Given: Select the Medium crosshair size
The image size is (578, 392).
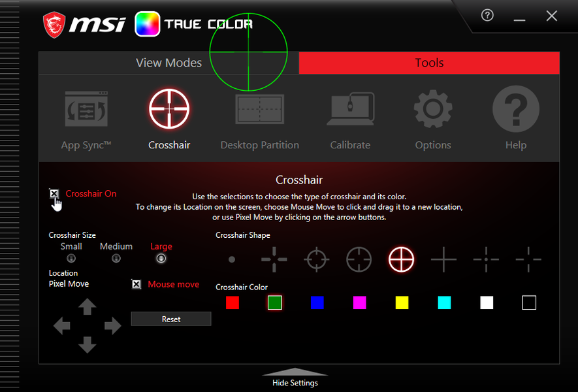Looking at the screenshot, I should click(116, 259).
